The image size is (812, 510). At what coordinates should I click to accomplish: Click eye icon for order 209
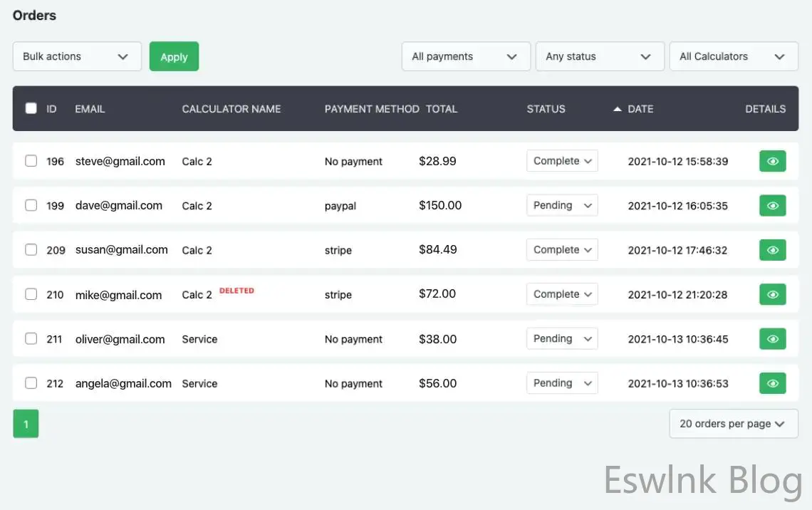(x=772, y=250)
